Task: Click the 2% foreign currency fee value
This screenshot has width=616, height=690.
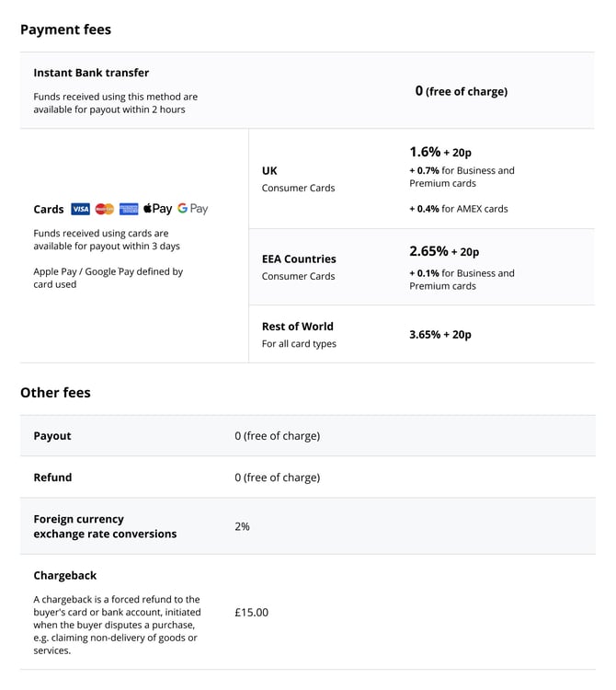Action: tap(242, 526)
